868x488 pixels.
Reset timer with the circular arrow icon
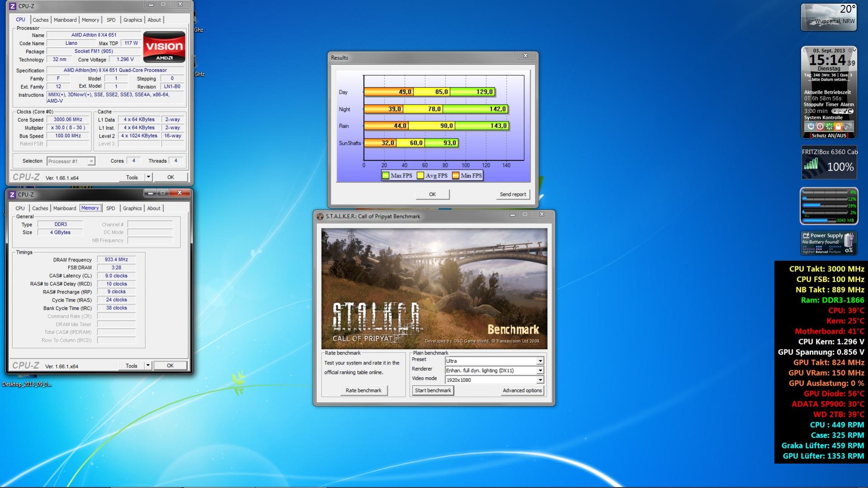850,111
